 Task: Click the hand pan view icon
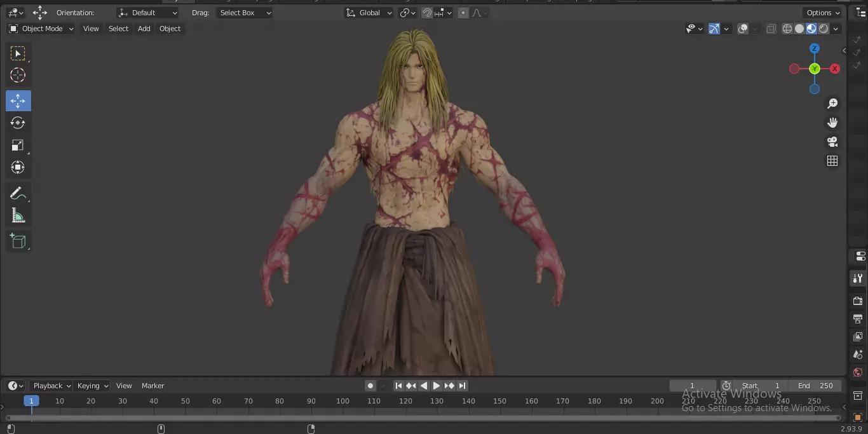[832, 123]
